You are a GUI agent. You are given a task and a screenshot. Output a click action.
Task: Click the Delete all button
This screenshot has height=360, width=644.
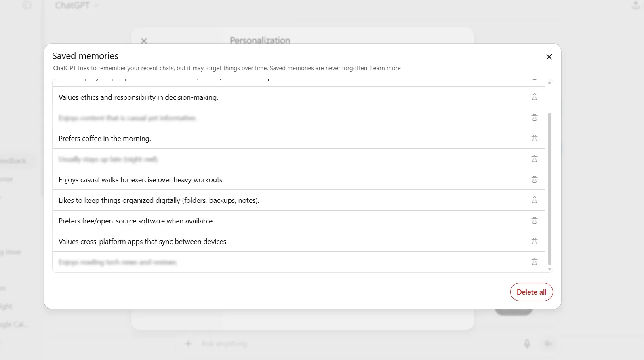(x=531, y=292)
